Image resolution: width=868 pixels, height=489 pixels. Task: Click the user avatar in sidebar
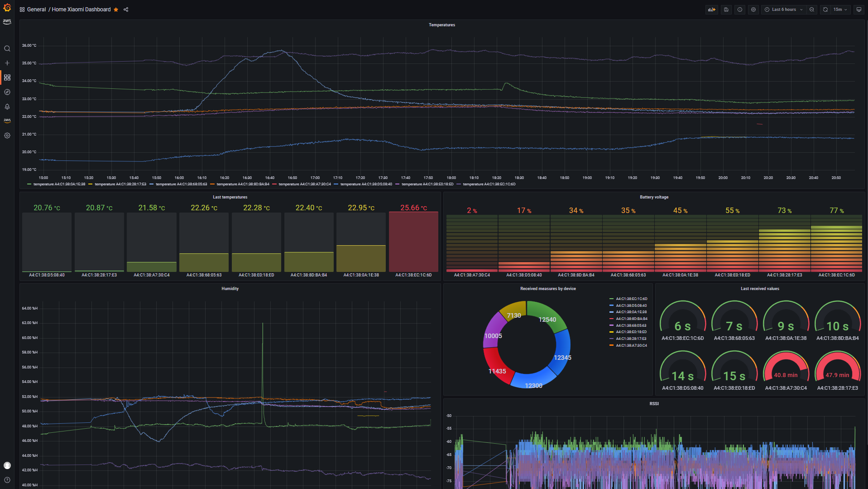(x=7, y=465)
